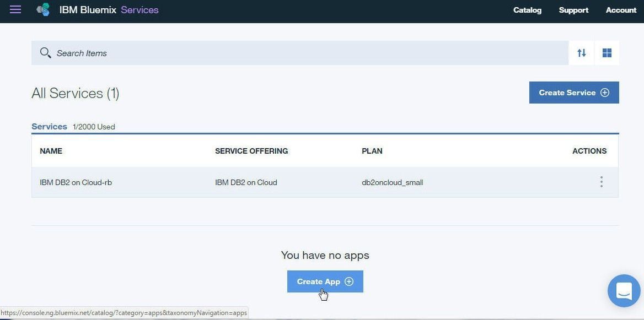The width and height of the screenshot is (644, 320).
Task: Click the IBM Bluemix logo icon
Action: (43, 10)
